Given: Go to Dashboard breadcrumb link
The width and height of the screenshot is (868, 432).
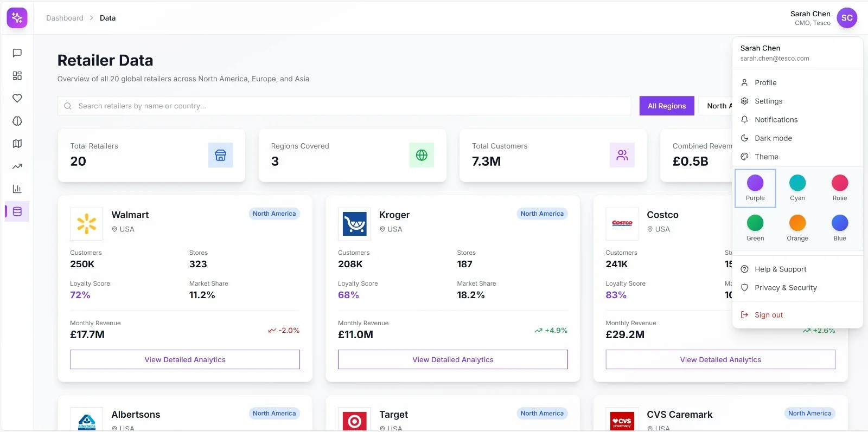Looking at the screenshot, I should (x=65, y=18).
